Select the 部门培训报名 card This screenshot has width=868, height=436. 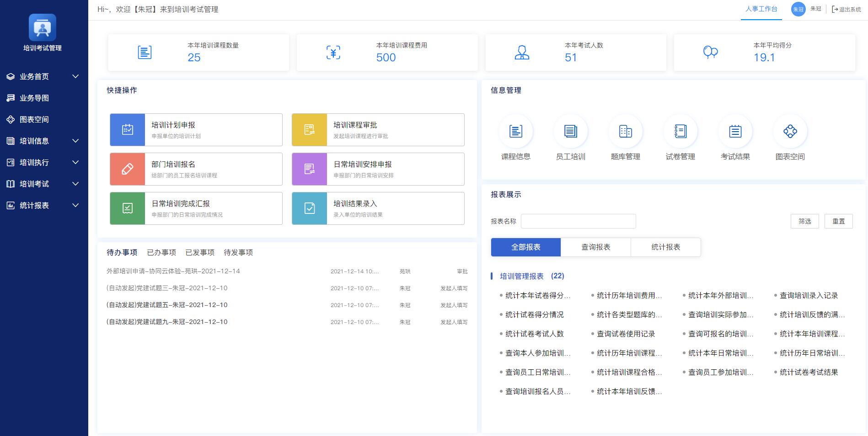pyautogui.click(x=196, y=169)
